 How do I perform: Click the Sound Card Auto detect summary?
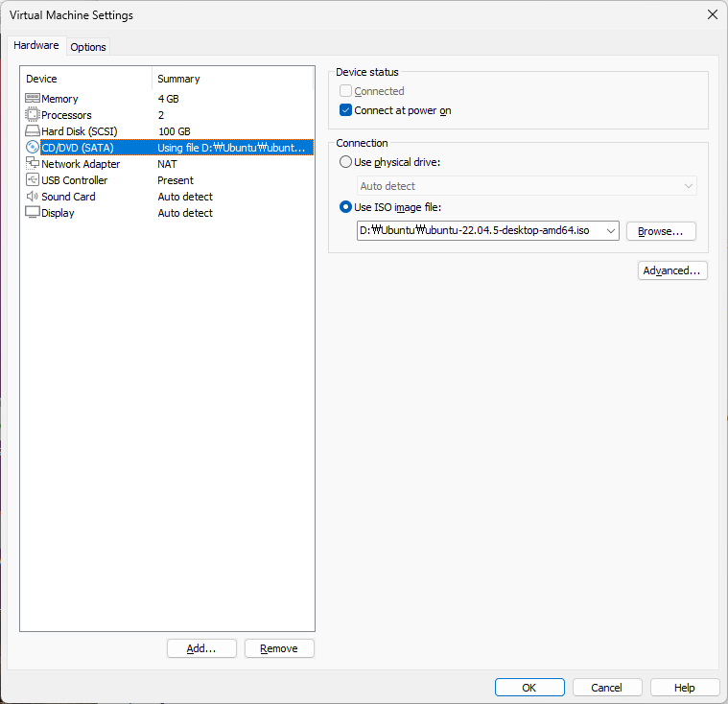click(x=185, y=197)
